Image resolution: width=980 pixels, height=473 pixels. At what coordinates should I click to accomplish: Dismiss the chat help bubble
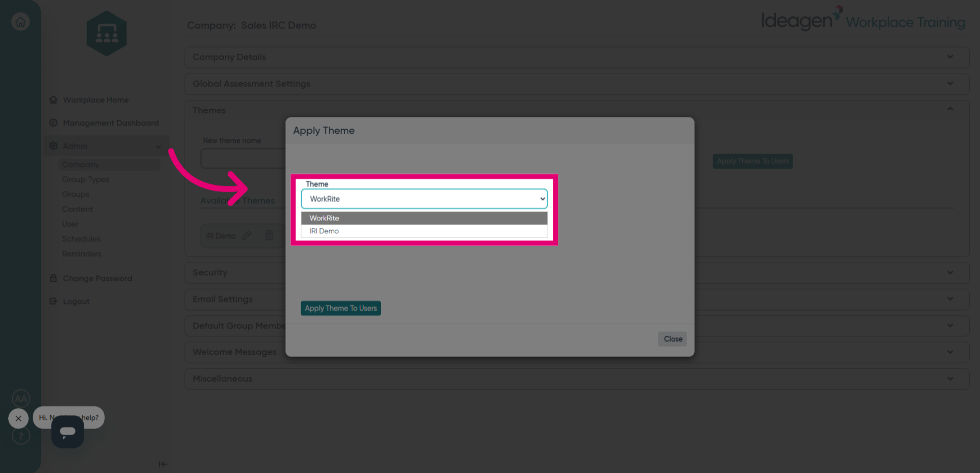(18, 418)
